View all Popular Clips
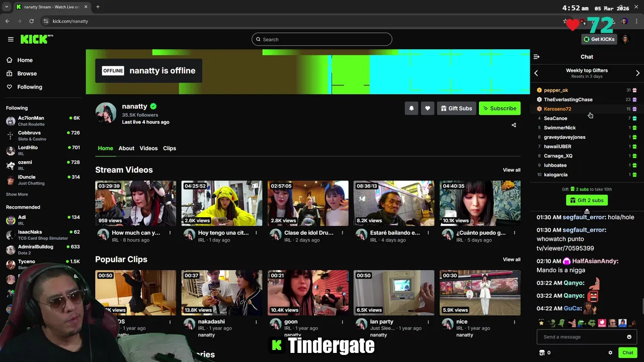The height and width of the screenshot is (362, 644). tap(512, 259)
